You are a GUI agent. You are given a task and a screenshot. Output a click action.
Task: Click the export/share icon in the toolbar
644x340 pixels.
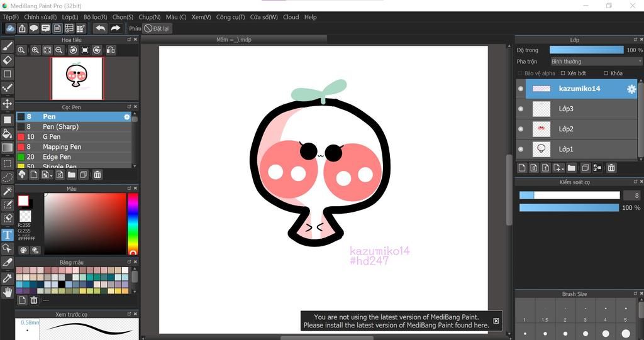[22, 28]
